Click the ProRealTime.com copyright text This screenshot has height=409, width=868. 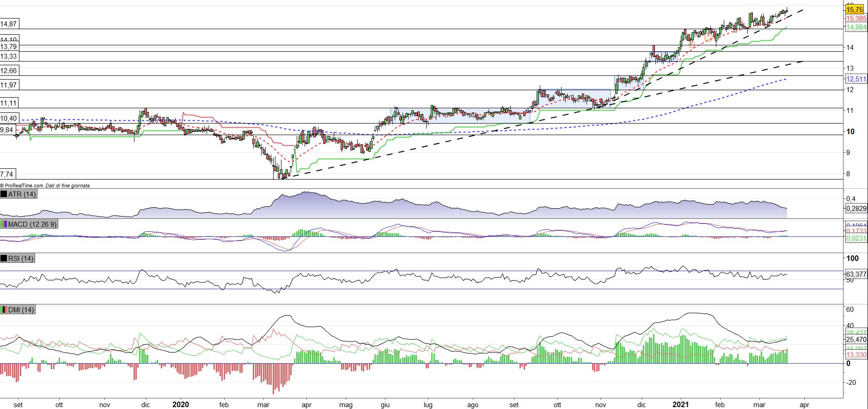(x=22, y=186)
